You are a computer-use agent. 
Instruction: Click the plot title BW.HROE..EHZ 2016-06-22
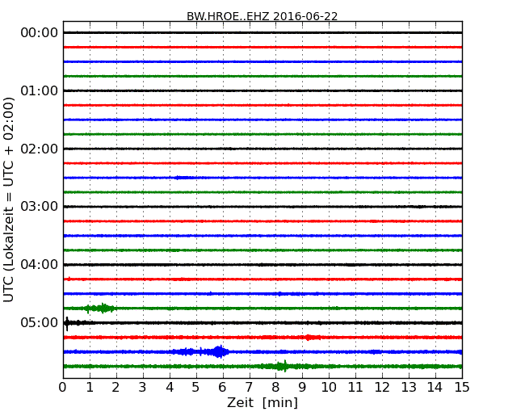click(x=262, y=16)
